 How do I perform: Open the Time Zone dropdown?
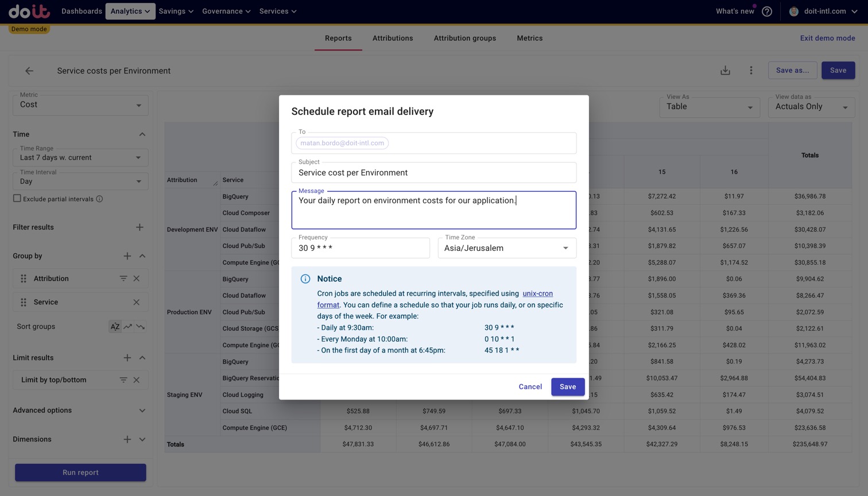[507, 248]
